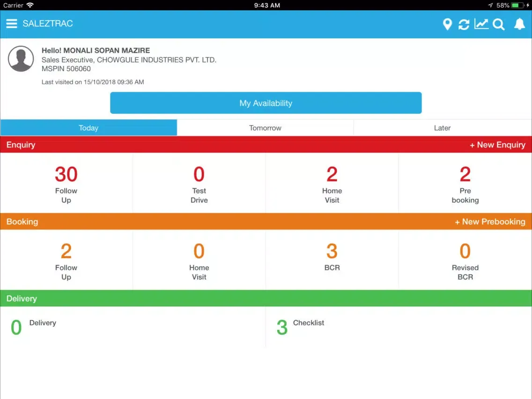
Task: Tap the 9:43 AM status bar clock
Action: pyautogui.click(x=267, y=5)
